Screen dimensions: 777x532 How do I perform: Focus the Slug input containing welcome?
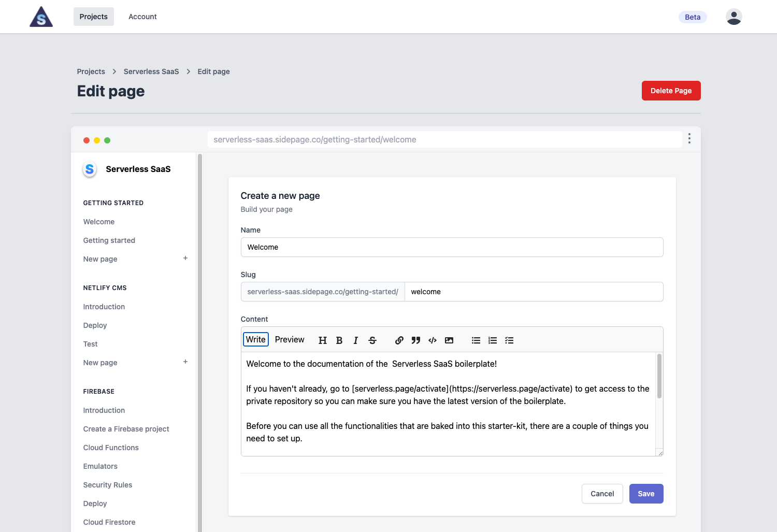point(534,292)
